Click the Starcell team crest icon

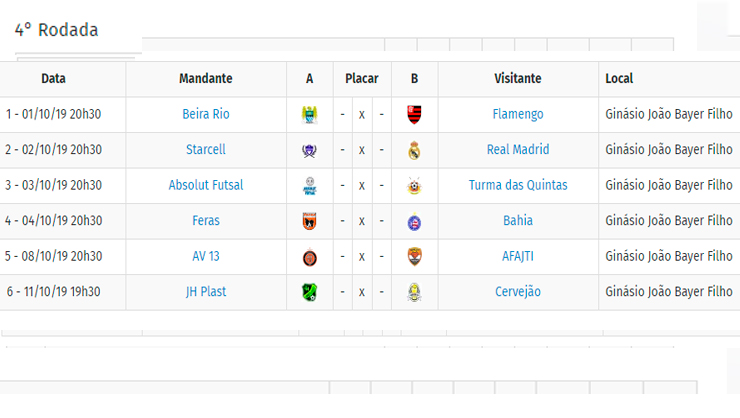(x=310, y=150)
